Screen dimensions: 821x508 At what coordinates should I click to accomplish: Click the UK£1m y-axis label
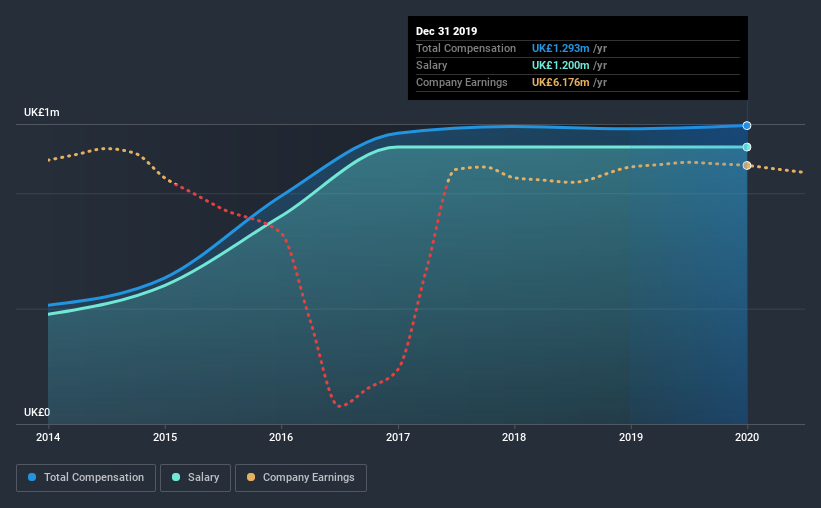coord(41,113)
